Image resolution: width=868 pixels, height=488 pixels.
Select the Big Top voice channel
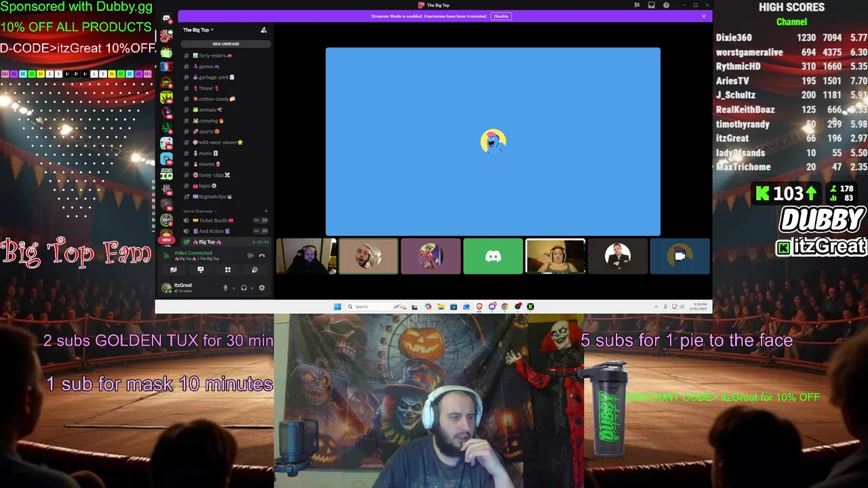(x=226, y=242)
